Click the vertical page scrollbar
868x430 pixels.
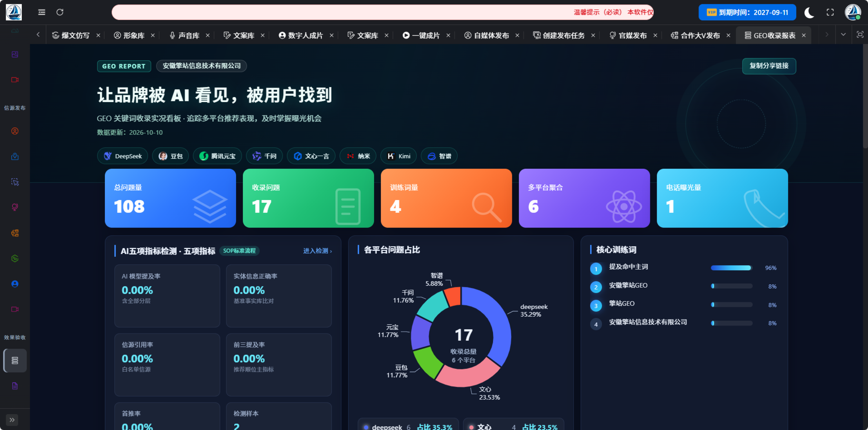tap(865, 96)
